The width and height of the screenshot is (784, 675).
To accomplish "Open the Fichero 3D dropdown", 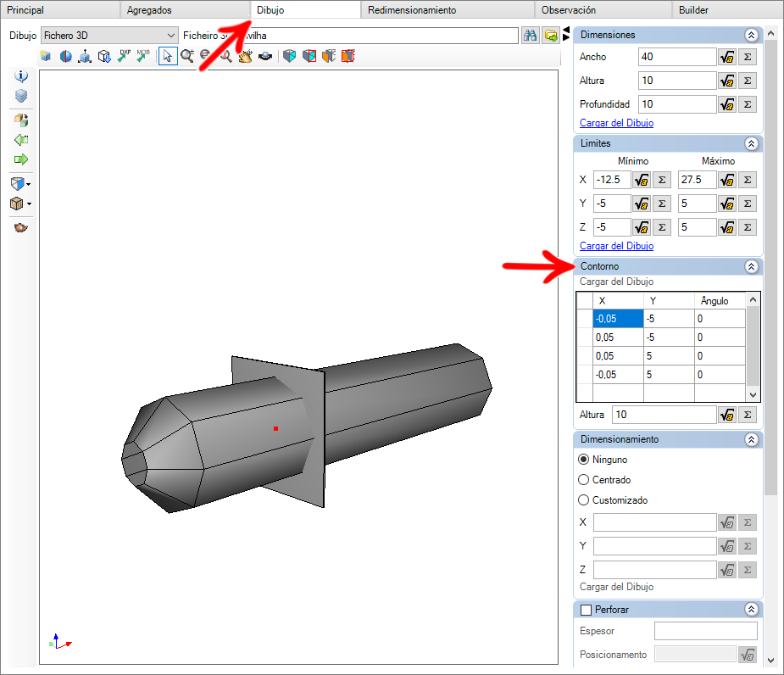I will tap(109, 36).
